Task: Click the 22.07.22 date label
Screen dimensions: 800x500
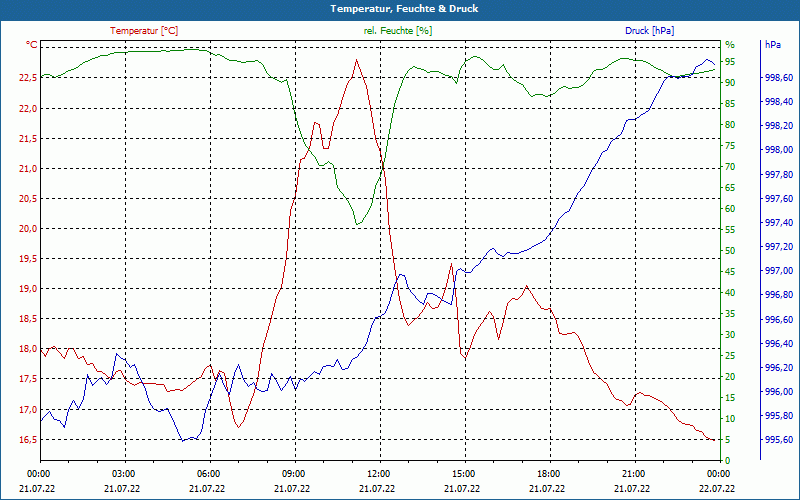Action: click(x=717, y=489)
